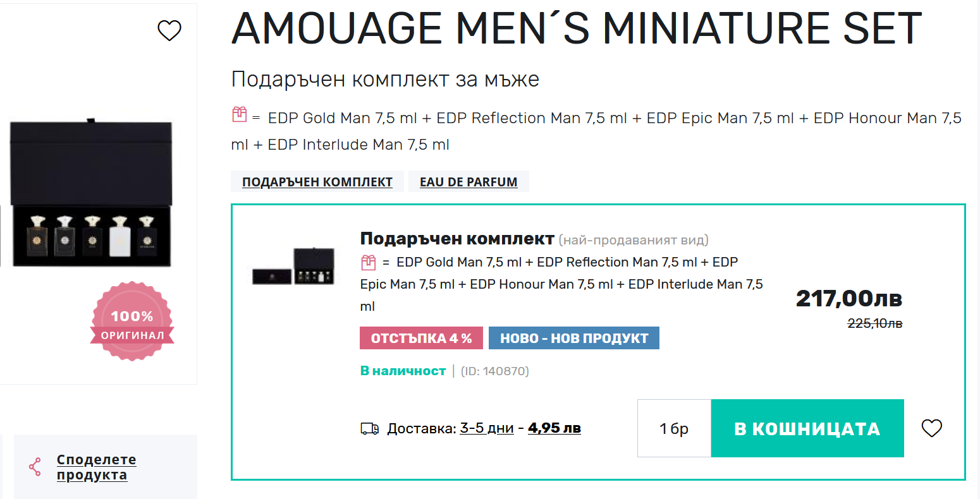Click the wishlist heart beside the cart button
This screenshot has width=980, height=499.
(931, 428)
